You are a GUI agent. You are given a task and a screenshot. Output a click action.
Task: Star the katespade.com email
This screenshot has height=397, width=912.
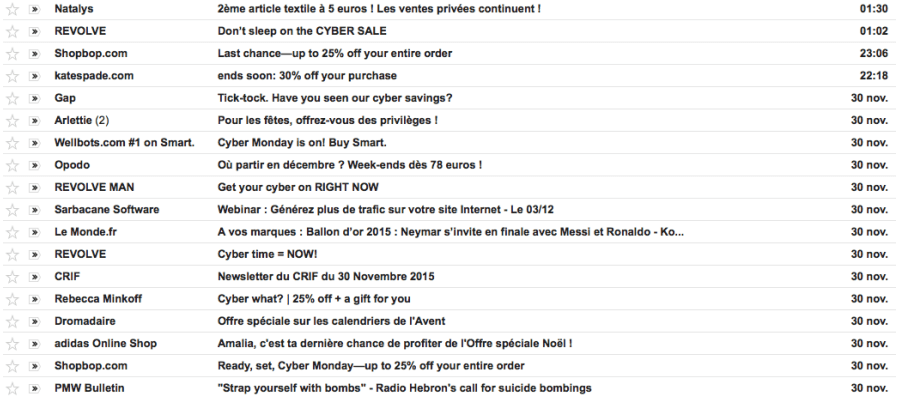point(12,76)
